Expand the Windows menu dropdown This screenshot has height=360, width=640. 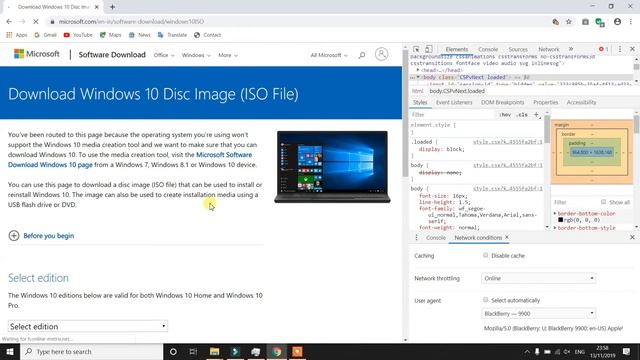pos(196,55)
